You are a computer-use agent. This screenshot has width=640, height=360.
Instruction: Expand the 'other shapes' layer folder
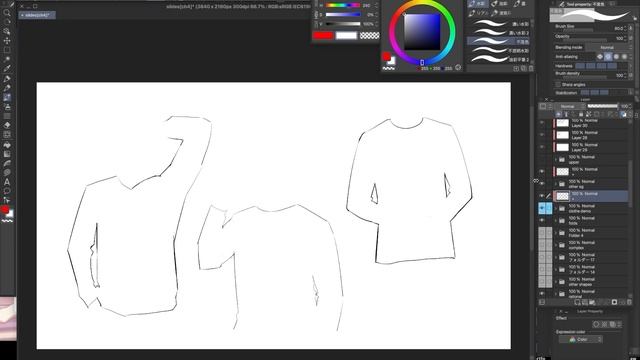(556, 282)
